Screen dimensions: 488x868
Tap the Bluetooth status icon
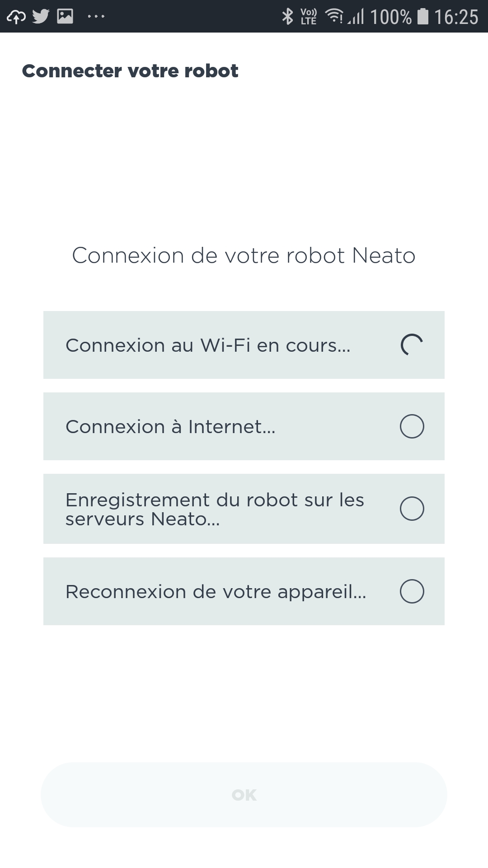click(287, 17)
